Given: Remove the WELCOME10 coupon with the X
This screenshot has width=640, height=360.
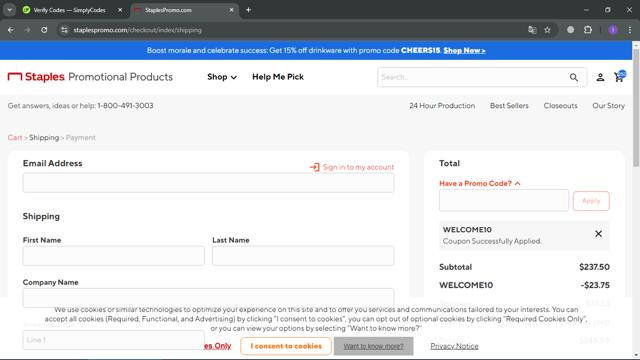Looking at the screenshot, I should 598,234.
